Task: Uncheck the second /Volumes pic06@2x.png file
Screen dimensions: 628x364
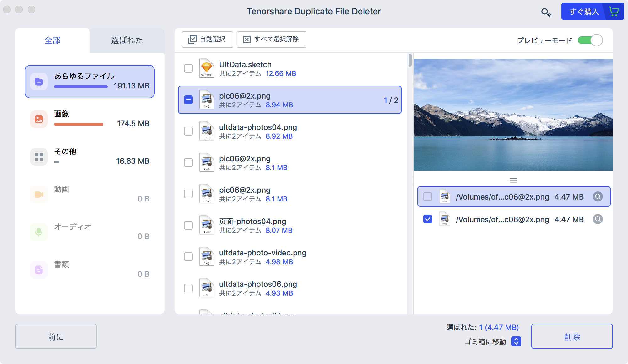Action: pos(428,219)
